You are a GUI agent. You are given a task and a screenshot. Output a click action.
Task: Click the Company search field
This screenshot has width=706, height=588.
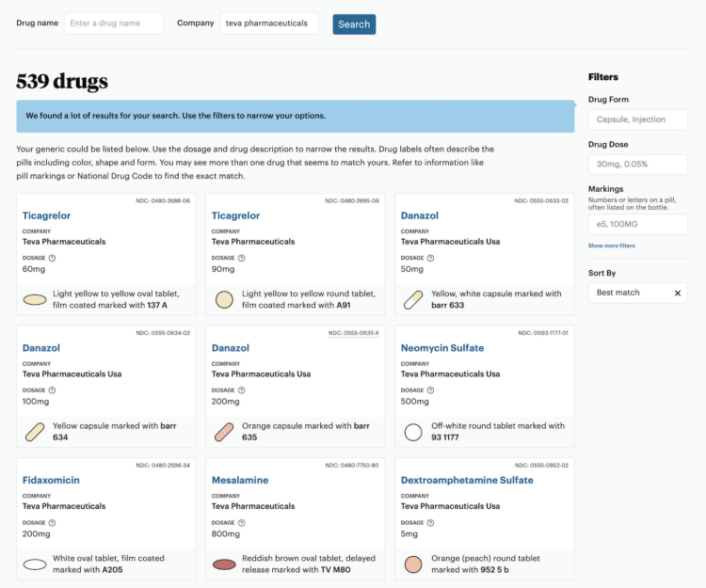[x=269, y=24]
